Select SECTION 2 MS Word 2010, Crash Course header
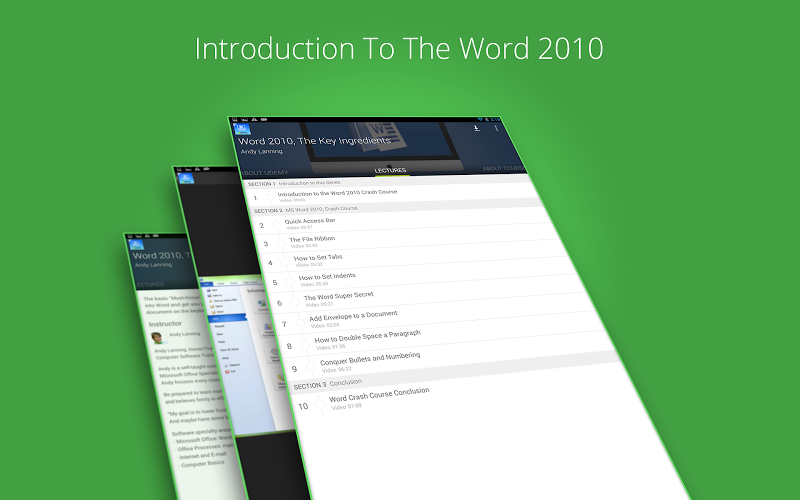The height and width of the screenshot is (500, 800). click(x=305, y=209)
